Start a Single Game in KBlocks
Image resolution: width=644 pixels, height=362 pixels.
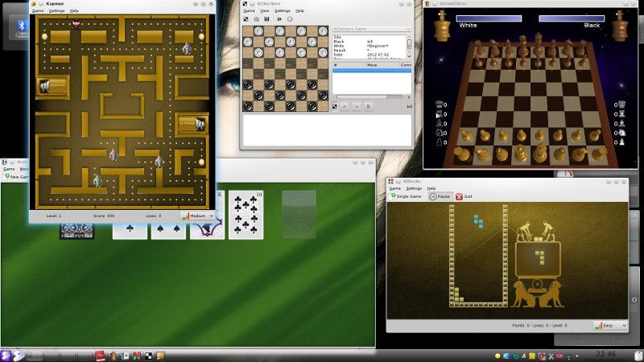407,196
